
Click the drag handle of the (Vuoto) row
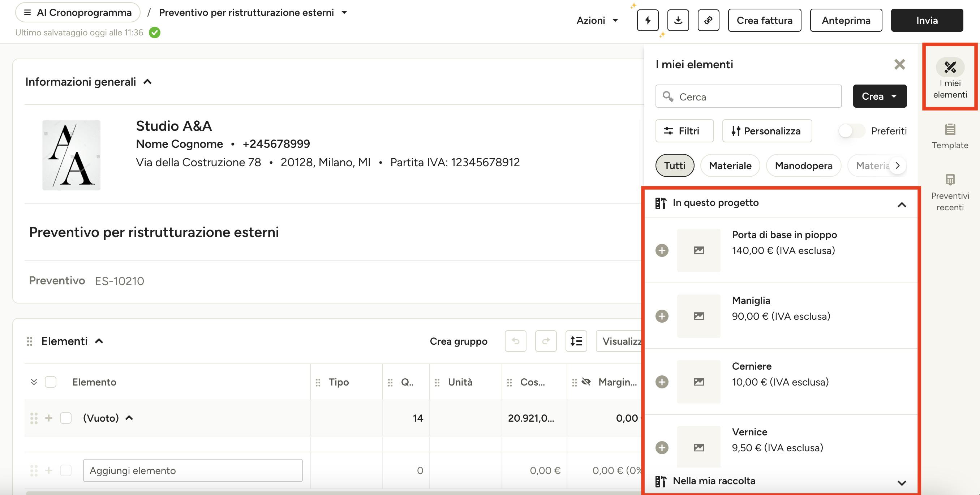[x=34, y=418]
